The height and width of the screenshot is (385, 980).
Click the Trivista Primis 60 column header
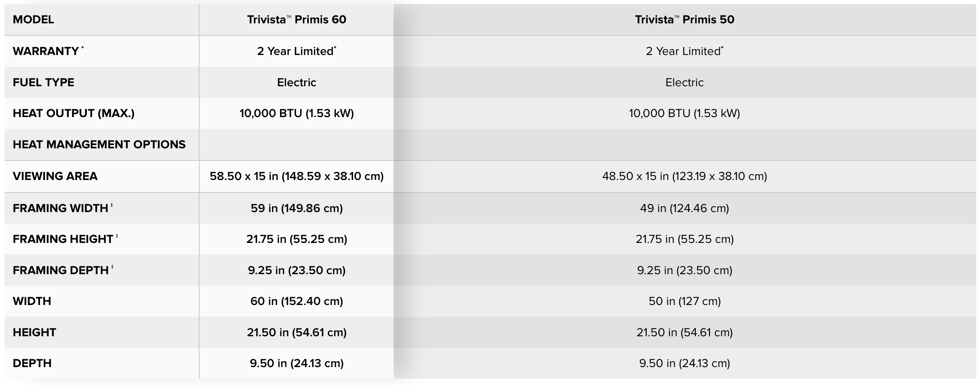(x=296, y=20)
